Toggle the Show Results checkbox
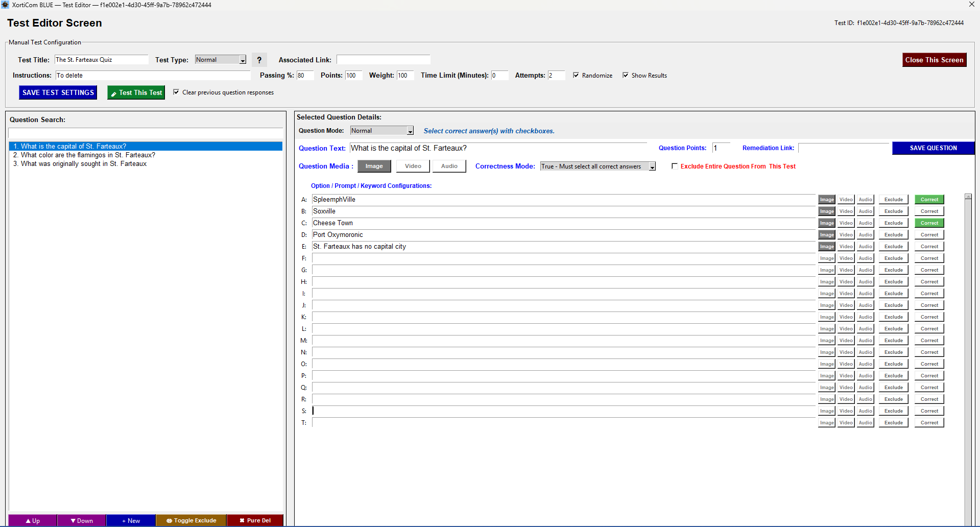This screenshot has width=980, height=527. [626, 75]
